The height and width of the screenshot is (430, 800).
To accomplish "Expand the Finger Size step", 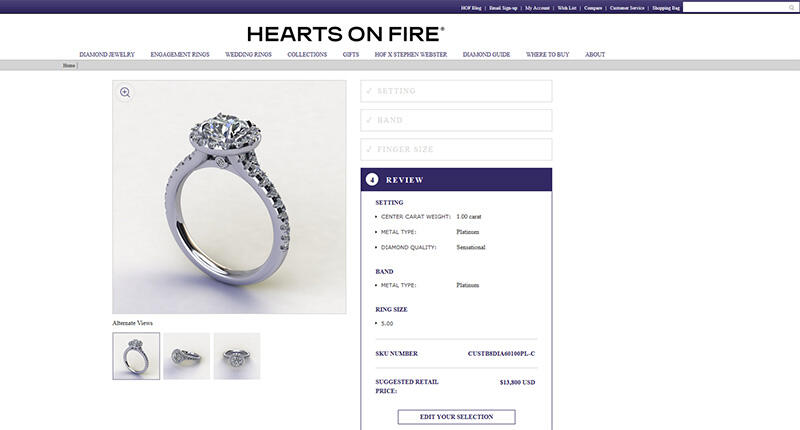I will 456,149.
